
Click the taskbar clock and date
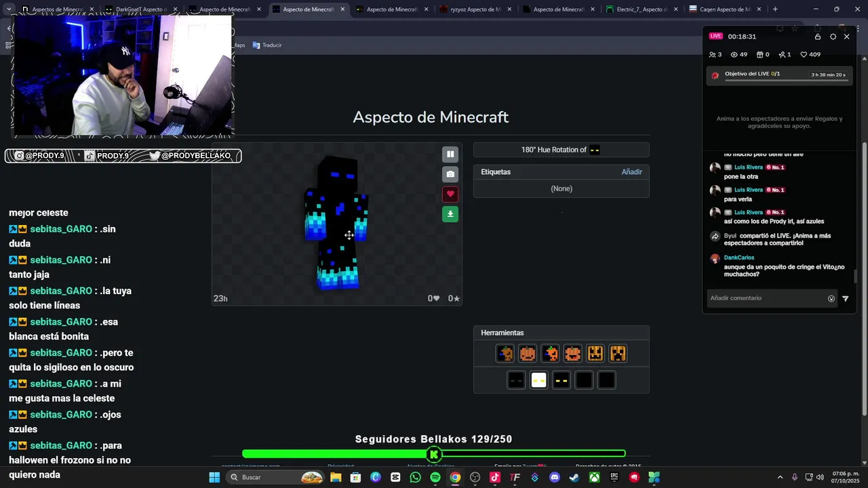tap(846, 477)
